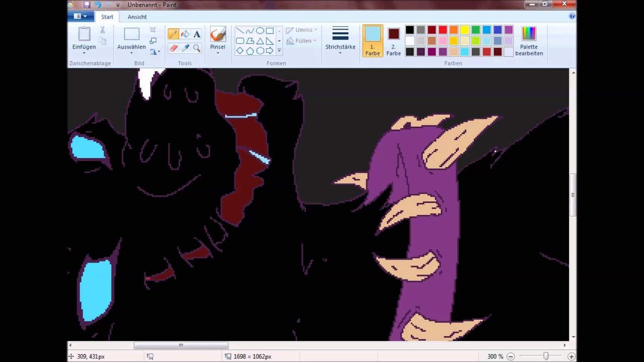This screenshot has height=362, width=644.
Task: Pick the yellow color swatch
Action: [464, 30]
